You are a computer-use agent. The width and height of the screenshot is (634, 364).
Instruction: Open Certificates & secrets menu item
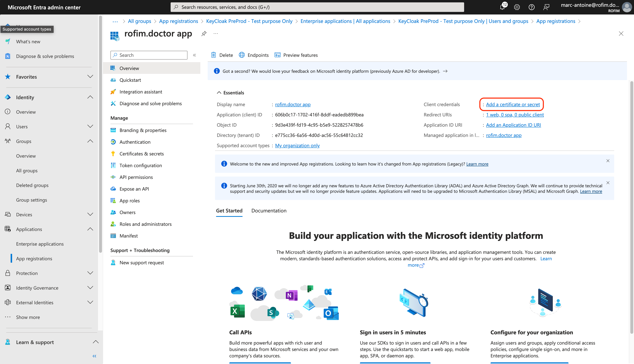pyautogui.click(x=141, y=154)
